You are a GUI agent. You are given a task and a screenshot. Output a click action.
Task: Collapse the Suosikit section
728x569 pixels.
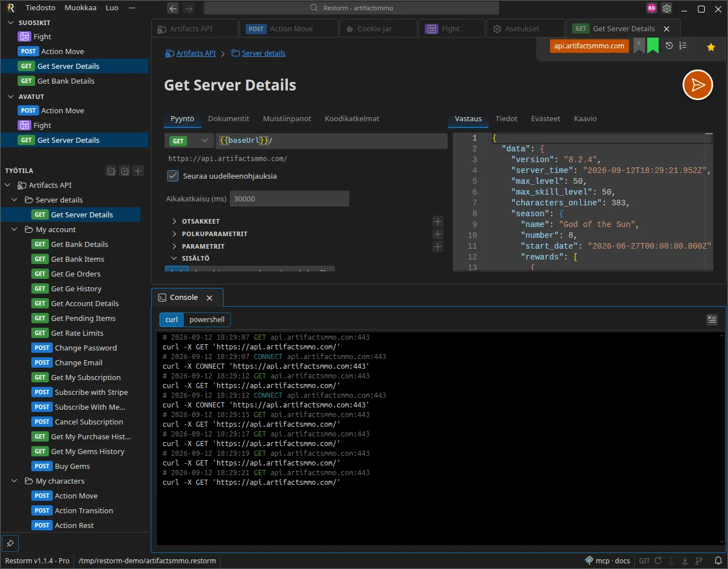(x=10, y=23)
